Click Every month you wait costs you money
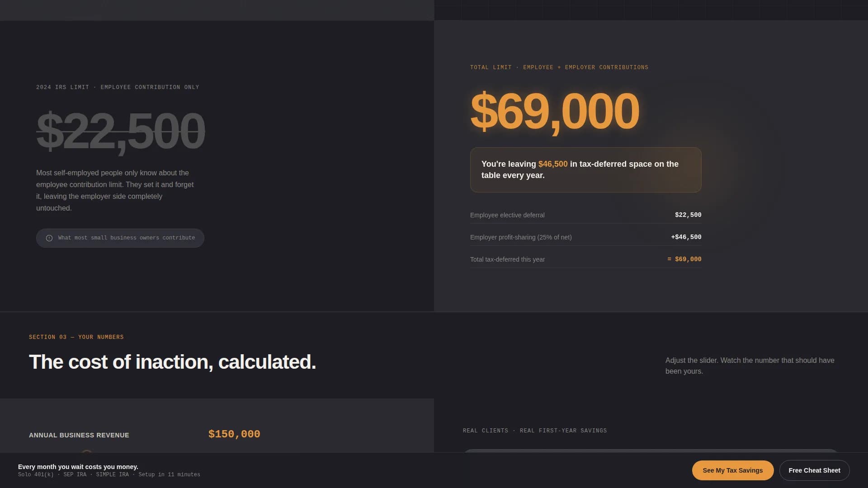 78,467
